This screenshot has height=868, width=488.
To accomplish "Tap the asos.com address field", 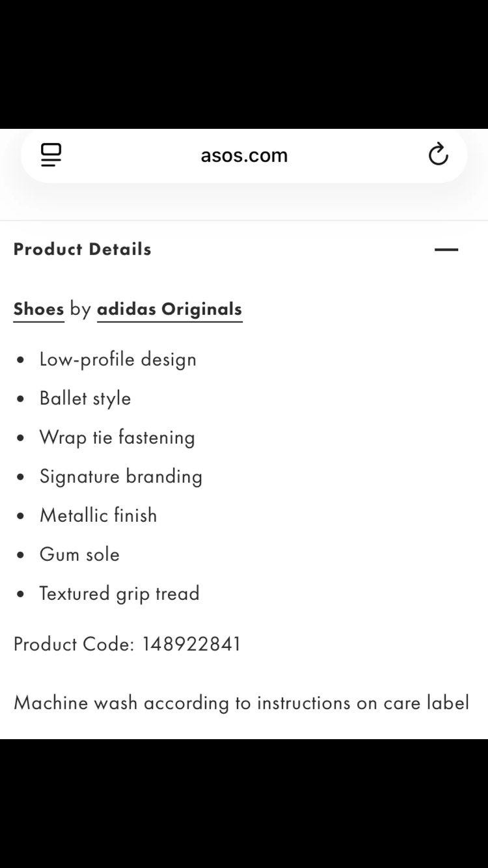I will point(244,155).
